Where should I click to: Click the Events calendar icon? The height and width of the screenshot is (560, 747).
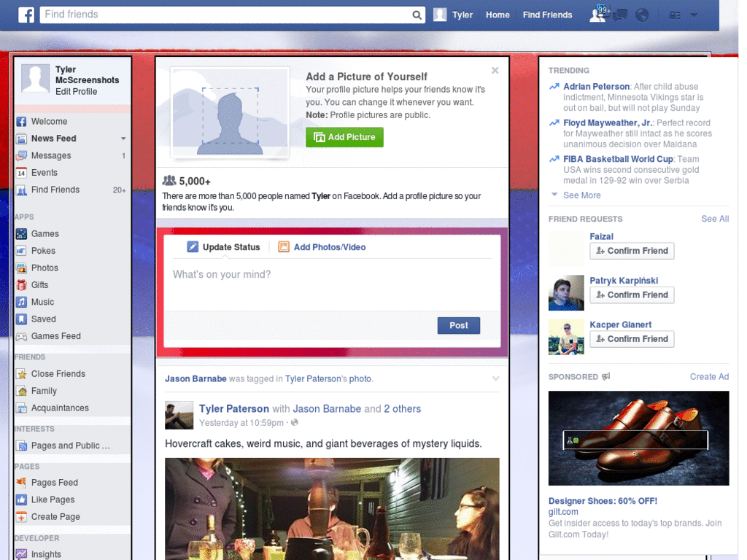(21, 173)
